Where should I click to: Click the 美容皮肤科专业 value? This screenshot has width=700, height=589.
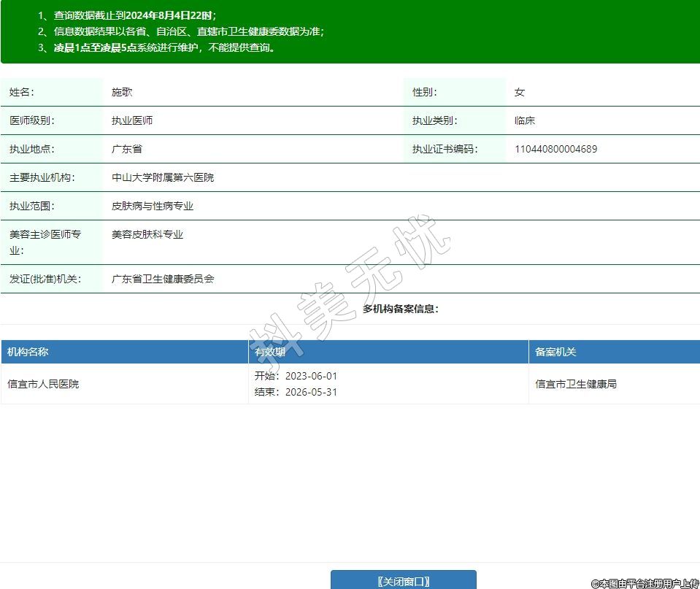pos(147,234)
